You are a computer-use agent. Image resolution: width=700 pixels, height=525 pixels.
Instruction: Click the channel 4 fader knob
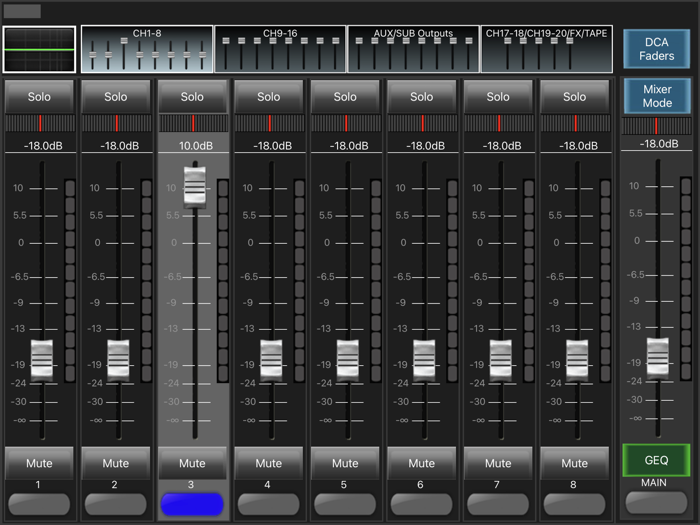click(x=271, y=360)
